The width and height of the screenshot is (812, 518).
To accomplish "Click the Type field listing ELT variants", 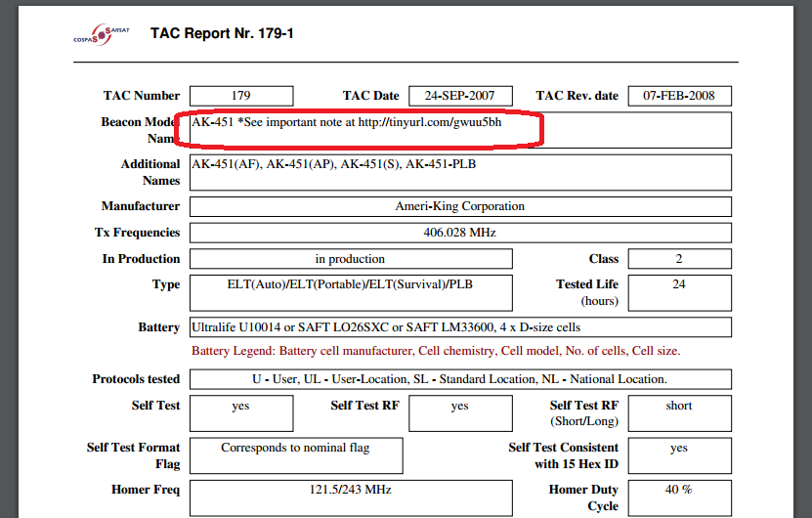I will pyautogui.click(x=350, y=292).
